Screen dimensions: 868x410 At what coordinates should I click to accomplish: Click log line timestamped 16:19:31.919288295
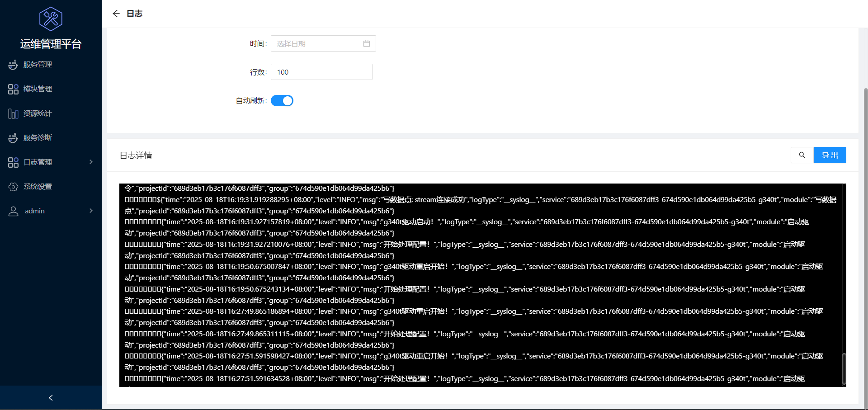coord(480,205)
